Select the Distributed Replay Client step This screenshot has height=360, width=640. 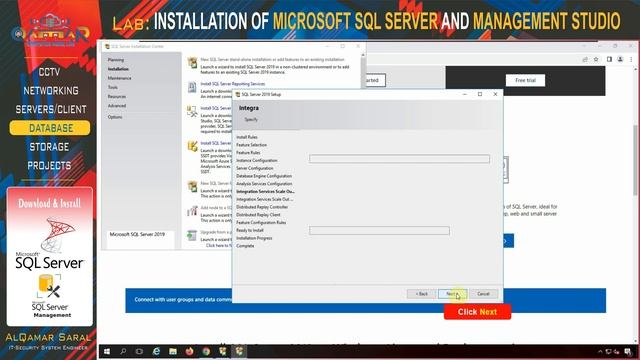pos(258,215)
